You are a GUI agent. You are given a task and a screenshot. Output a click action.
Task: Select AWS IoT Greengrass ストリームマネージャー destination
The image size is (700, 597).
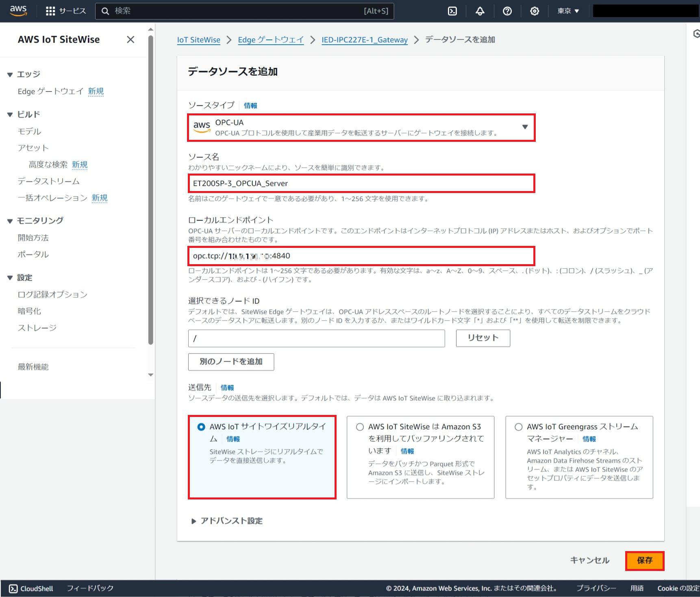point(518,427)
